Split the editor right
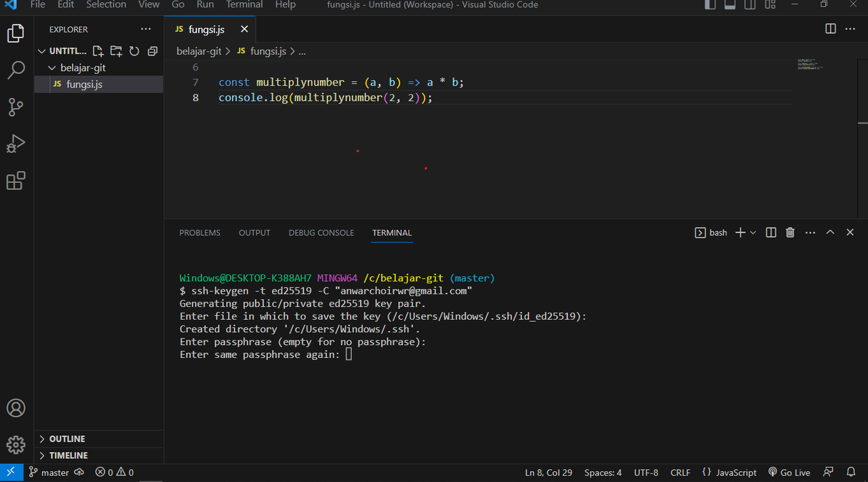The height and width of the screenshot is (482, 868). point(831,28)
